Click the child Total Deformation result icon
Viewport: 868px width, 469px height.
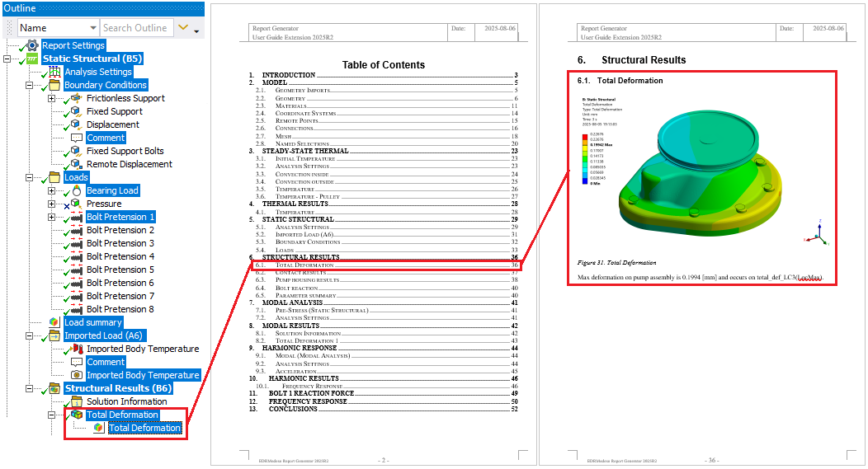(98, 428)
